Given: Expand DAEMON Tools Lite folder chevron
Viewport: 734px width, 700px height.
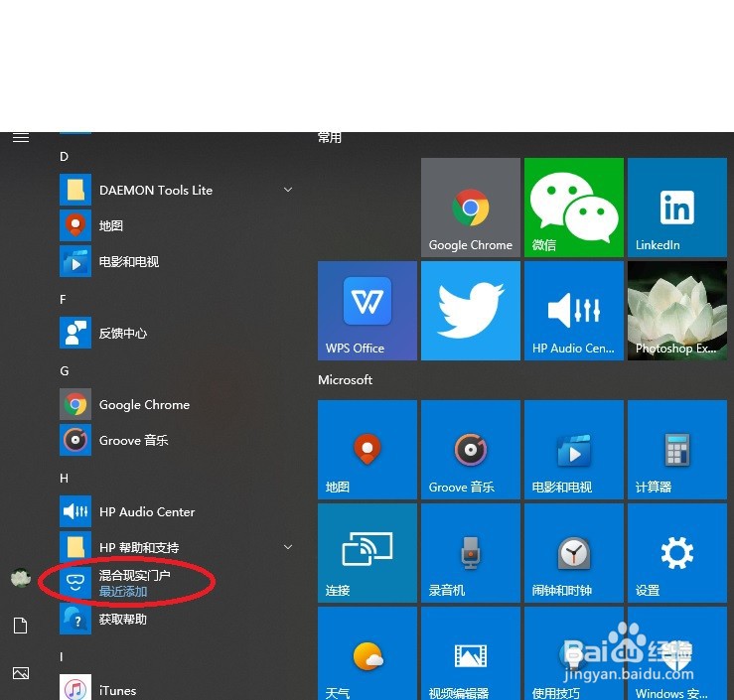Looking at the screenshot, I should tap(288, 190).
